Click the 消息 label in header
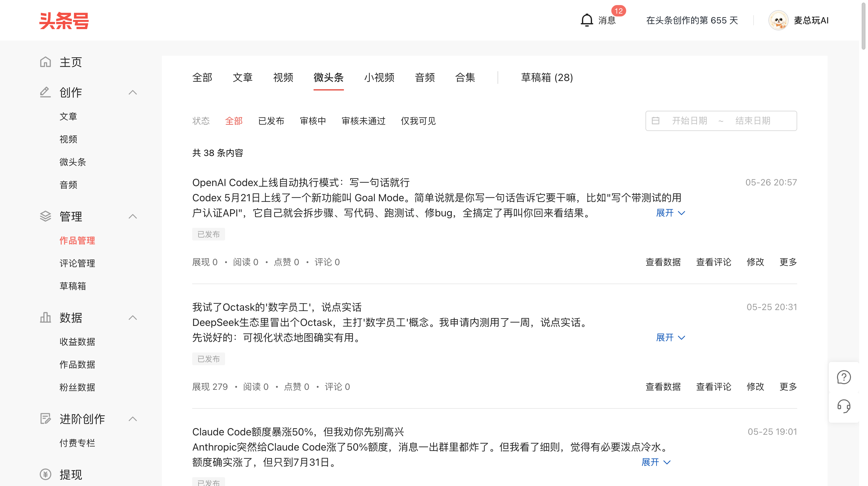The image size is (868, 486). (607, 21)
